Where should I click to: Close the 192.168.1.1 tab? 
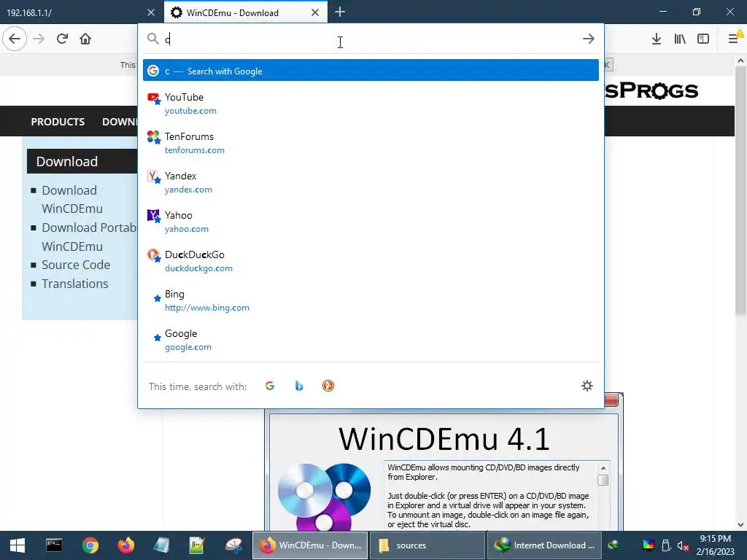pyautogui.click(x=151, y=12)
